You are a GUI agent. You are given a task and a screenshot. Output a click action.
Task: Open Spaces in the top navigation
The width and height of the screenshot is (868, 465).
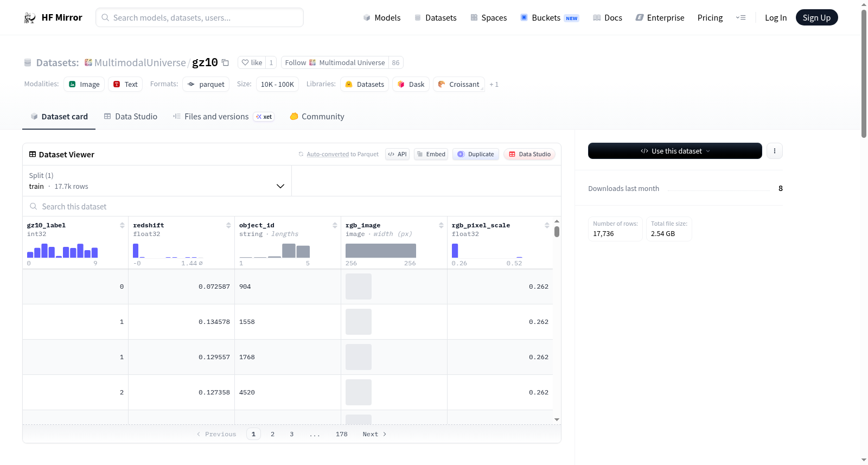(488, 18)
